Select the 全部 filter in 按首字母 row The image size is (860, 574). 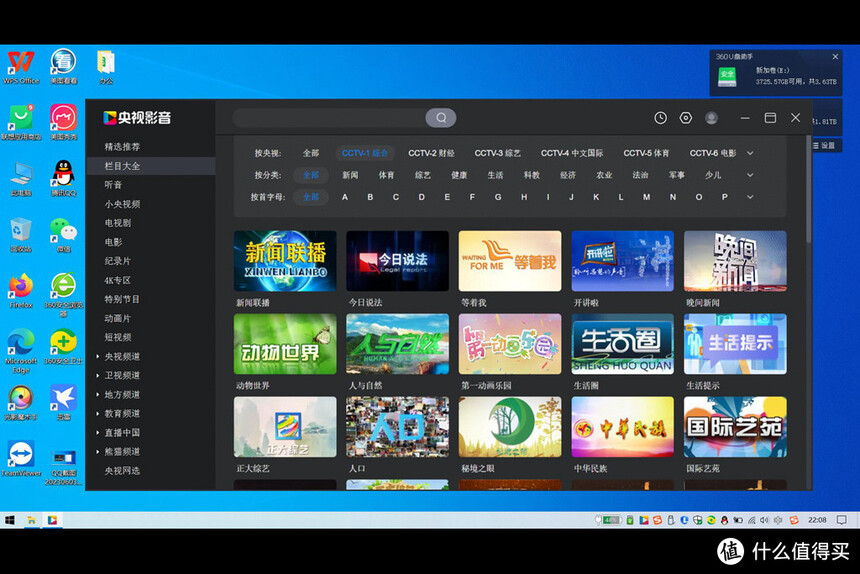(311, 197)
